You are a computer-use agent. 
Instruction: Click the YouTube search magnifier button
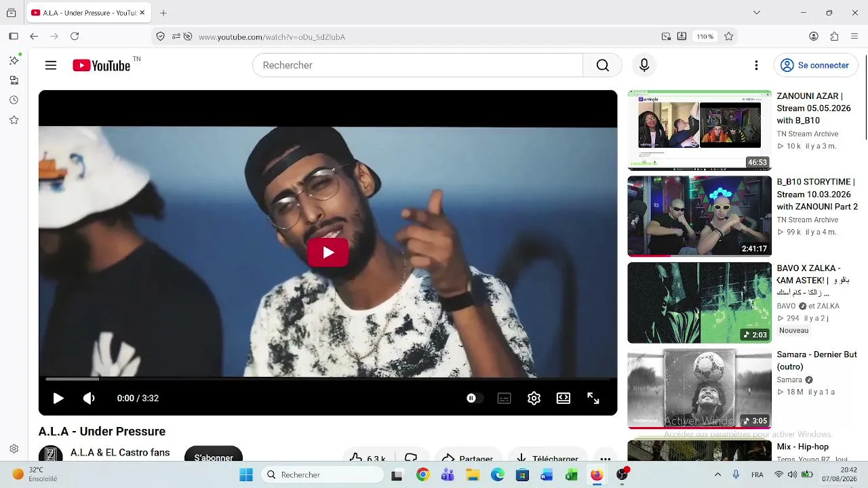pos(602,65)
